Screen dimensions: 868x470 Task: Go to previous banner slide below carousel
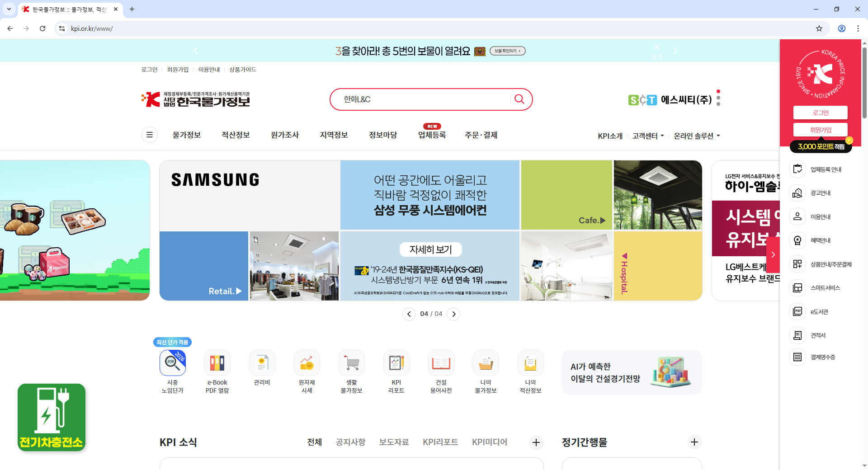[409, 314]
